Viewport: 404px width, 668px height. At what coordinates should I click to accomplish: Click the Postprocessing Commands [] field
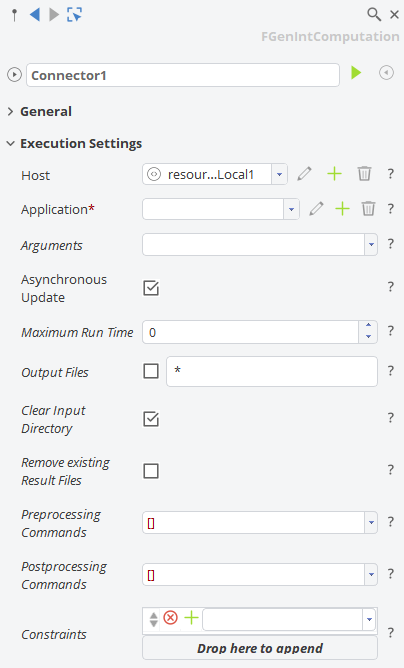coord(254,574)
